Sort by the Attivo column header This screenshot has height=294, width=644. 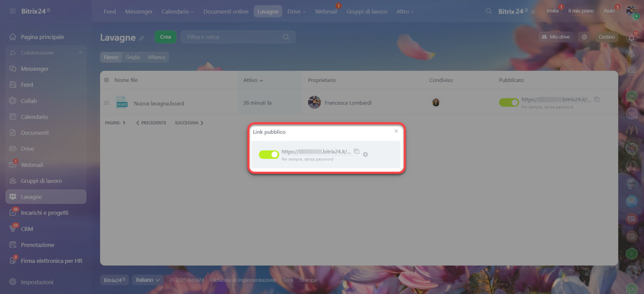click(x=253, y=80)
